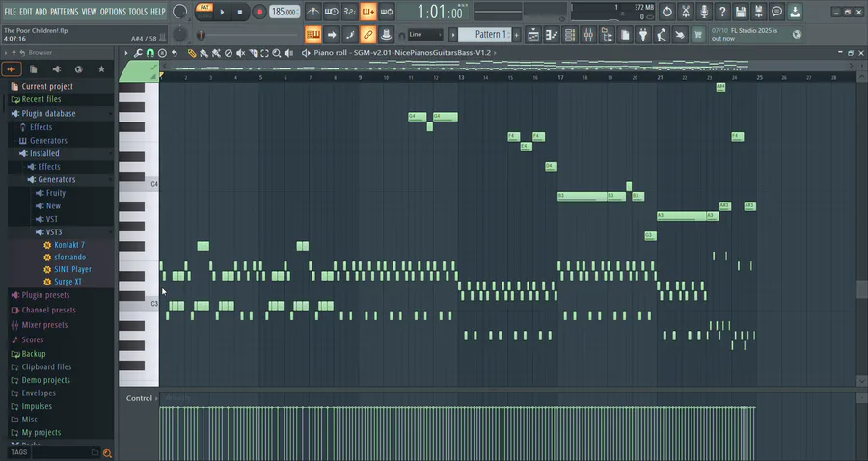Image resolution: width=868 pixels, height=461 pixels.
Task: Toggle the overdub/blend recording button
Action: (368, 11)
